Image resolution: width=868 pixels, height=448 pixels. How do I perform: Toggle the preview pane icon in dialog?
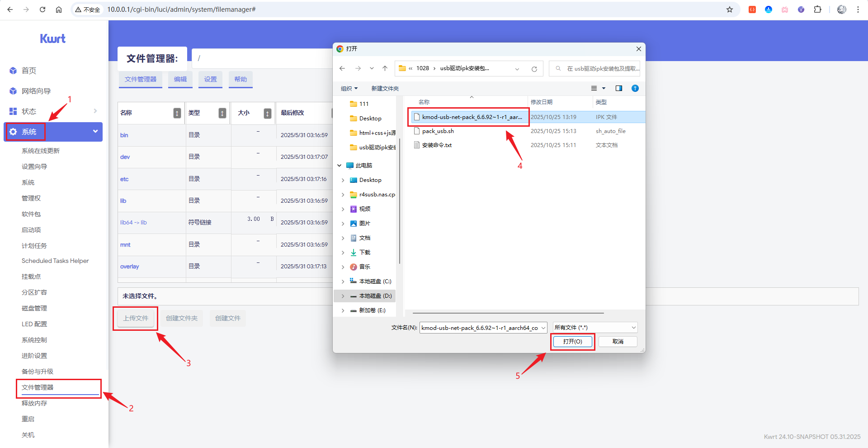pyautogui.click(x=618, y=88)
